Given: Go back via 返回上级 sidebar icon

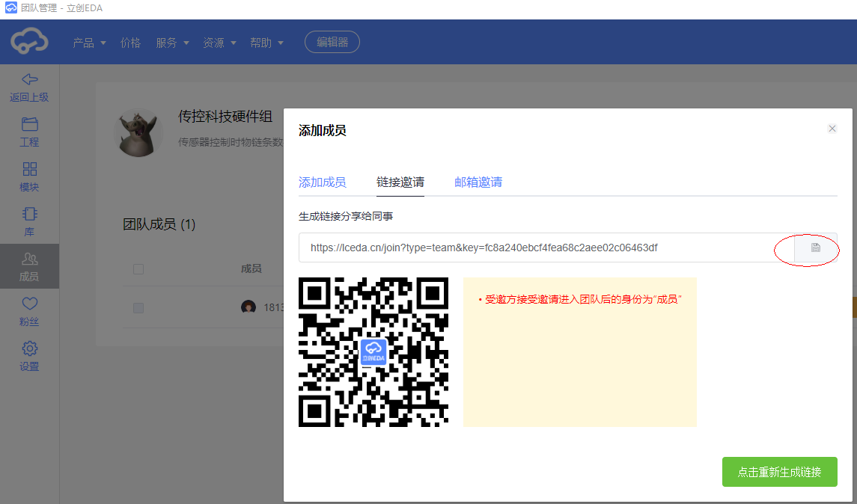Looking at the screenshot, I should (29, 88).
